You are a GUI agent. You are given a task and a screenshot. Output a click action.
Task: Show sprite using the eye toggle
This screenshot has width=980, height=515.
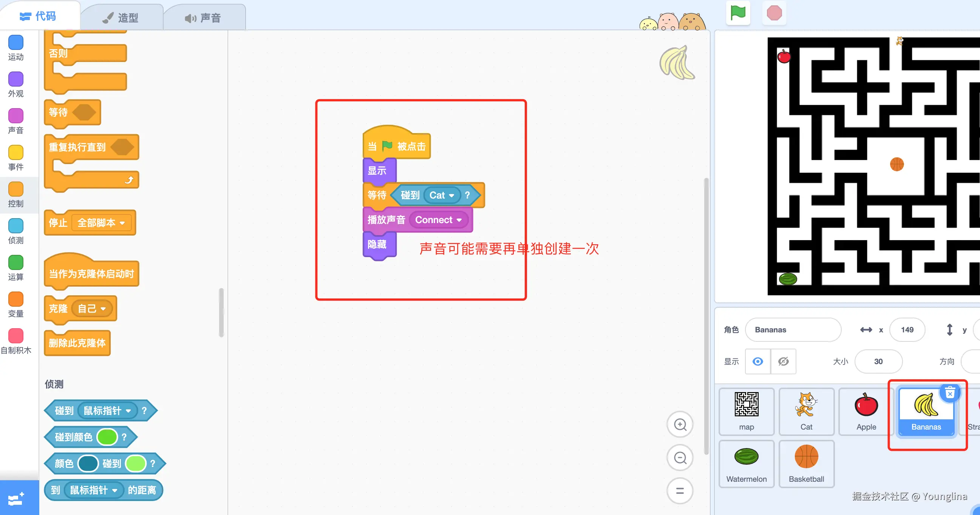click(757, 361)
